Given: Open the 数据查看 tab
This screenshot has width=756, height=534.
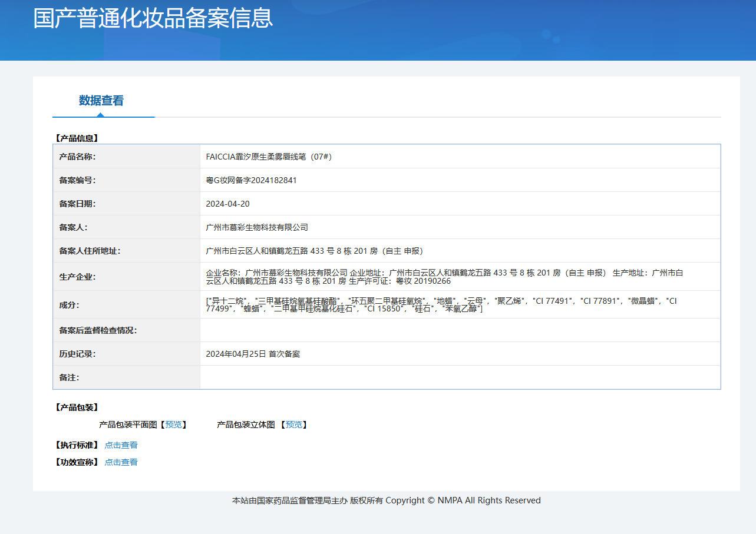Looking at the screenshot, I should click(x=101, y=101).
